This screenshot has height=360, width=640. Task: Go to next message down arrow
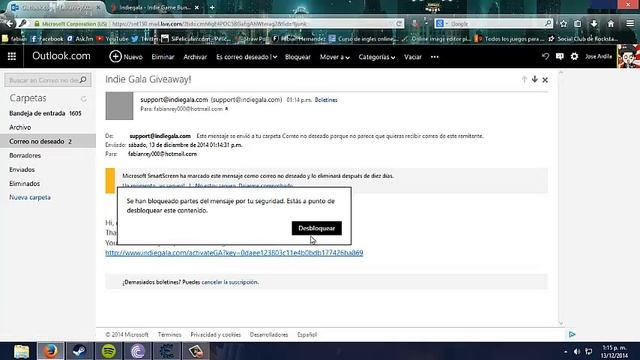(535, 80)
